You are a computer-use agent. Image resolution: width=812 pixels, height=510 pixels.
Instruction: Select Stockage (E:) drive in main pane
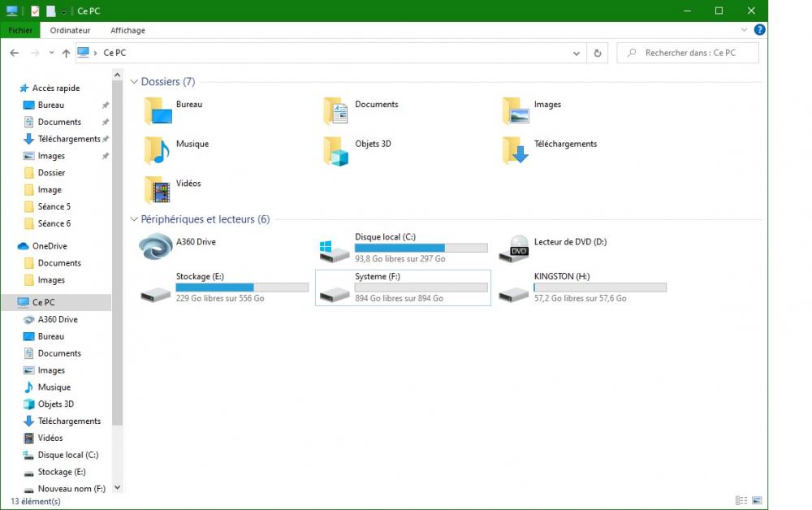224,287
